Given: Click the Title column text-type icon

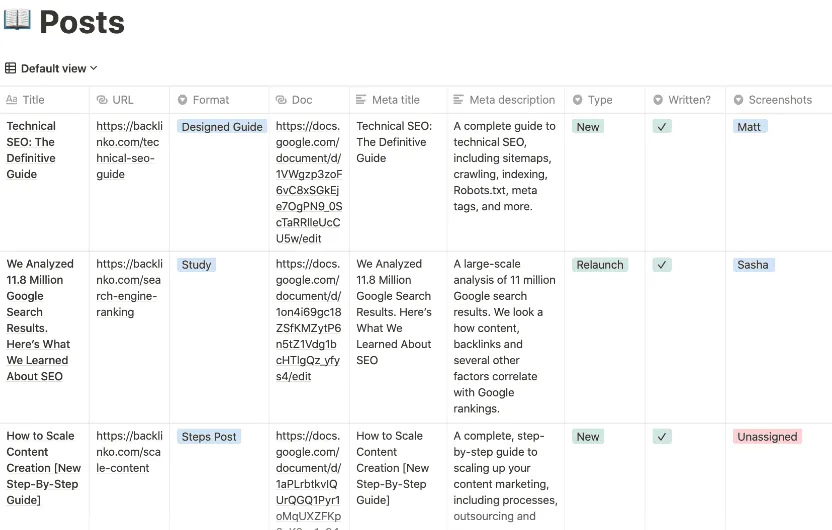Looking at the screenshot, I should pos(12,100).
